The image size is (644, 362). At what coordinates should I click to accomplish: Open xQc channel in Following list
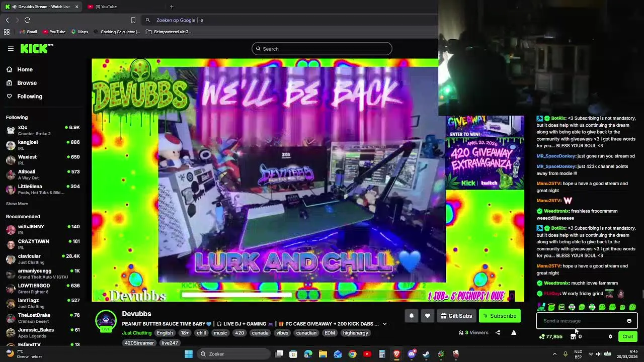(43, 130)
